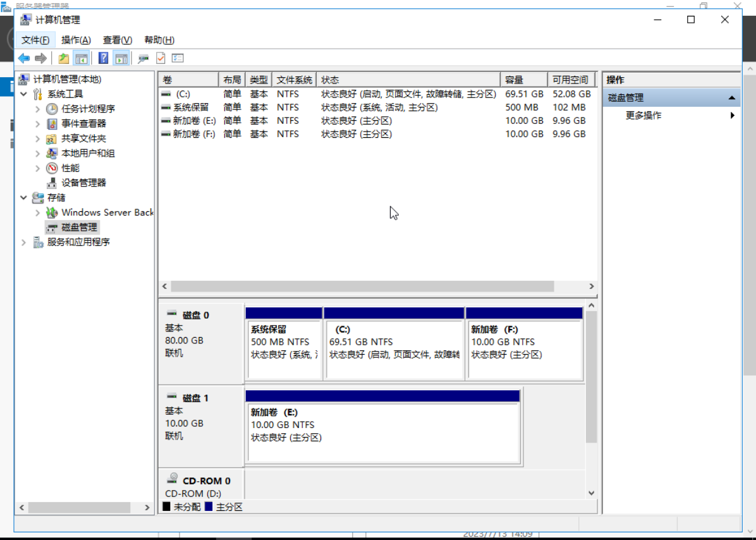Open Help via the blue question mark icon

pos(103,59)
